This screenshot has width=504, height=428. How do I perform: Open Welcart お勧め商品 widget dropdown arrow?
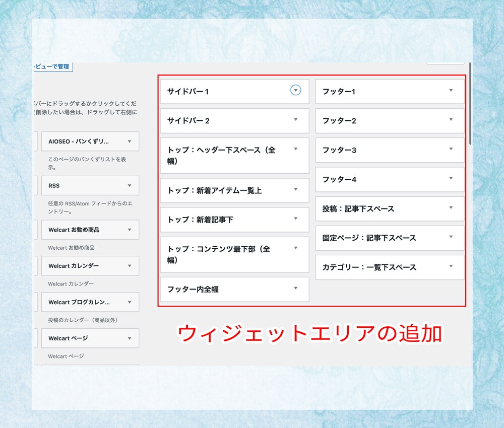click(130, 230)
